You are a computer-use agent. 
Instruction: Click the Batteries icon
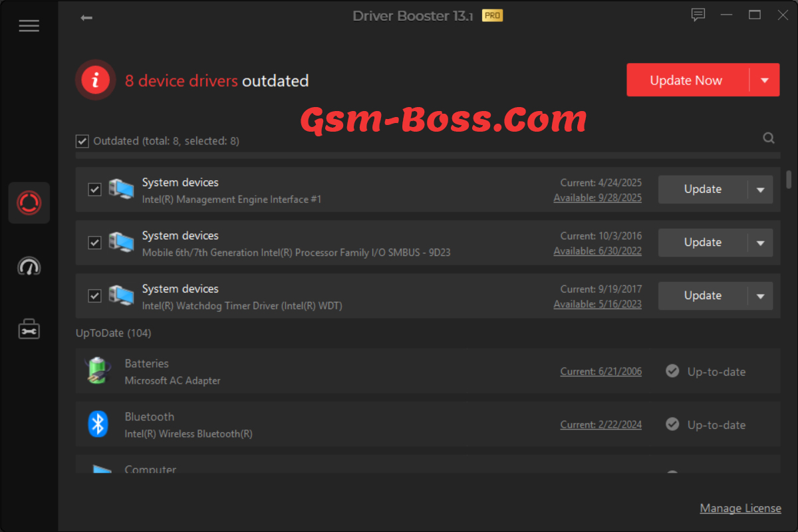pyautogui.click(x=98, y=371)
